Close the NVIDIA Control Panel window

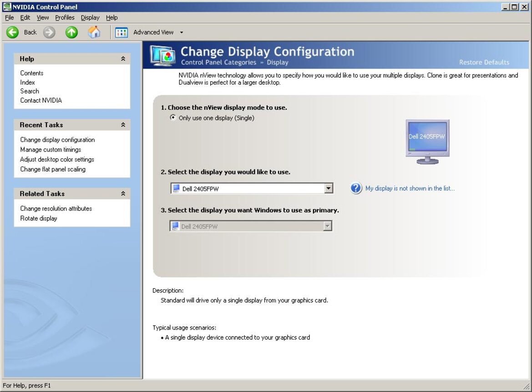coord(524,7)
